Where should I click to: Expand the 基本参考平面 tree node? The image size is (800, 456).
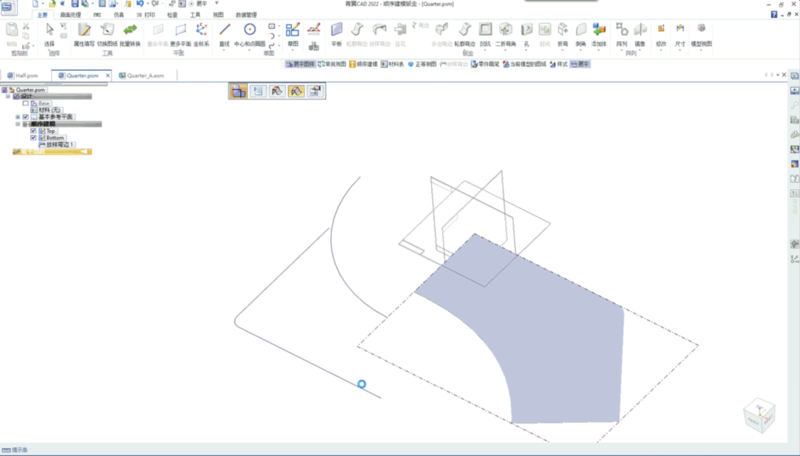(x=18, y=117)
